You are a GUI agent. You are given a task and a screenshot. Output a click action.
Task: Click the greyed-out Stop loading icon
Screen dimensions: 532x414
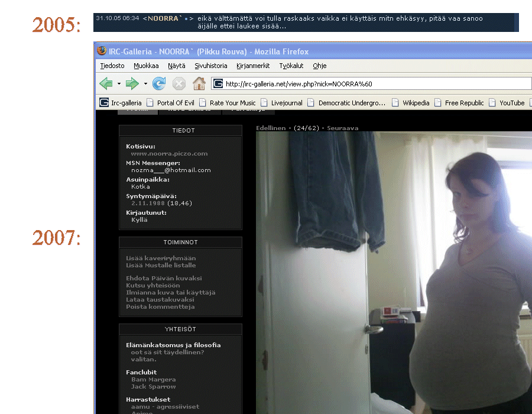tap(179, 83)
